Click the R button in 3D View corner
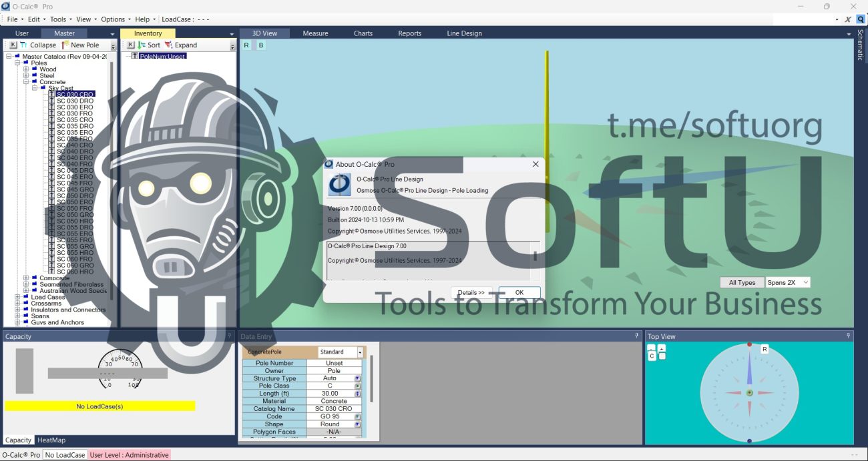This screenshot has height=461, width=868. pos(246,45)
